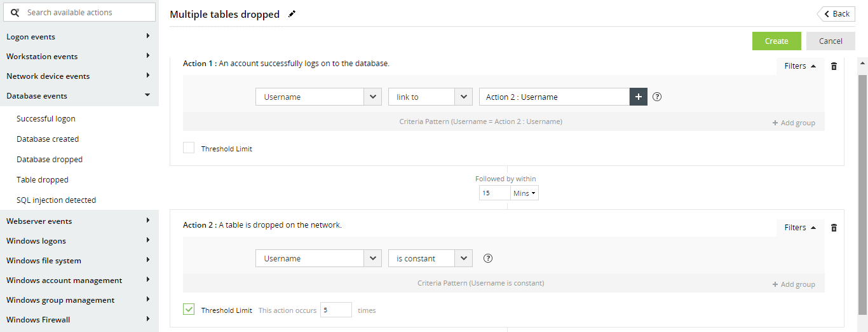Select Database created action
The image size is (868, 332).
coord(48,139)
